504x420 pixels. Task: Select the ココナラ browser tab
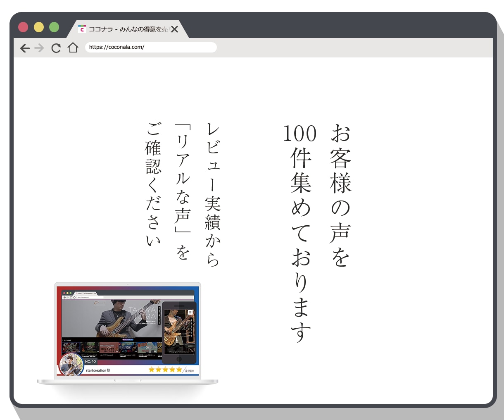click(128, 29)
